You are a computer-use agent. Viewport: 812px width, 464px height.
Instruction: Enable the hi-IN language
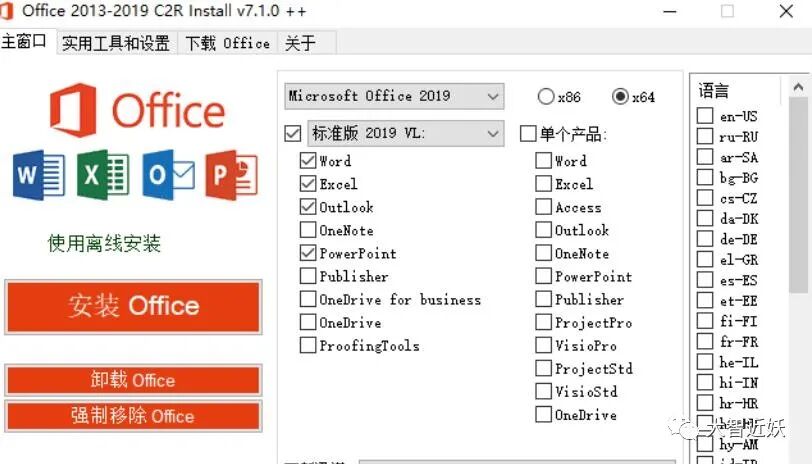705,382
